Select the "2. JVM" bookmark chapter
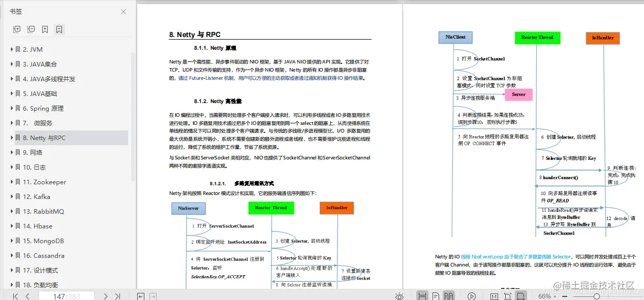This screenshot has height=300, width=644. (33, 49)
